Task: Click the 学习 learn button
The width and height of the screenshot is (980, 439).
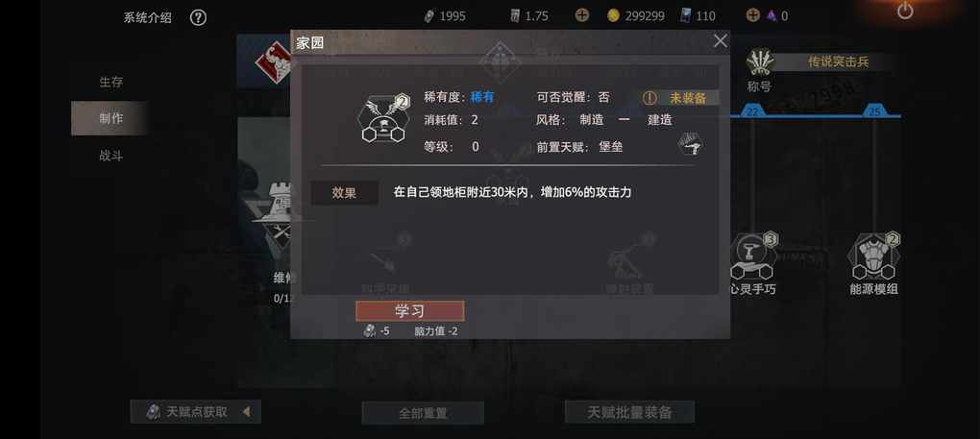Action: [x=410, y=311]
